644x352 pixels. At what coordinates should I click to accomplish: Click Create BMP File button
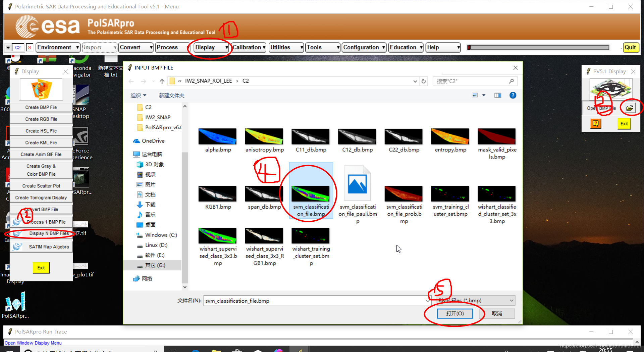click(41, 107)
